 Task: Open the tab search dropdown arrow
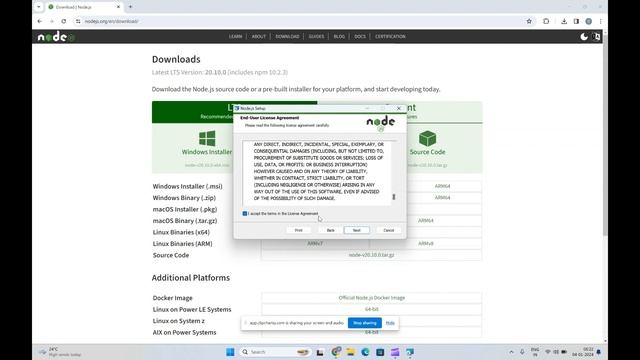[x=39, y=7]
